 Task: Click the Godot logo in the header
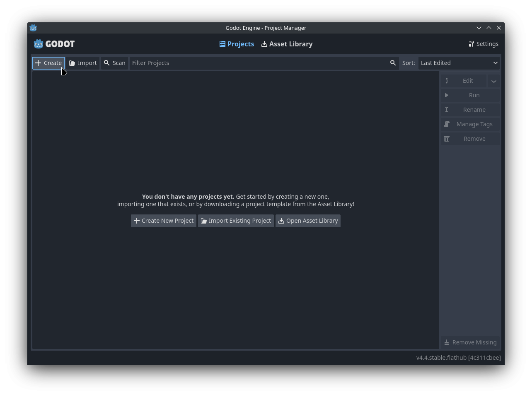click(54, 44)
